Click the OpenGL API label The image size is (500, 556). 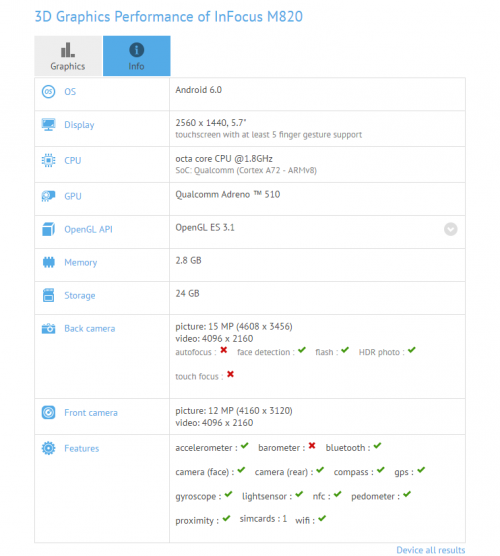tap(88, 229)
